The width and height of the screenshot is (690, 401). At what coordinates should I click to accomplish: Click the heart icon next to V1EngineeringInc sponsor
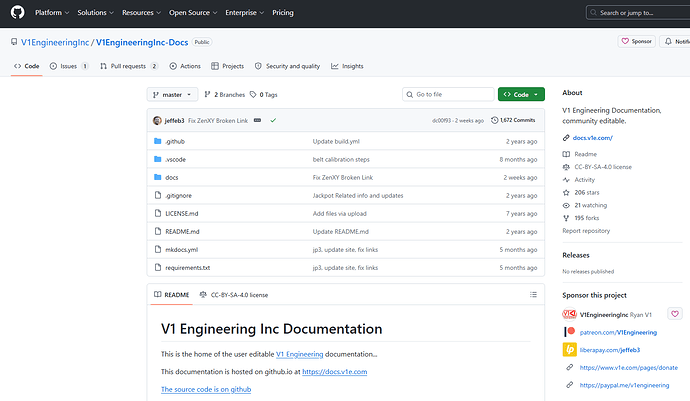pyautogui.click(x=675, y=314)
